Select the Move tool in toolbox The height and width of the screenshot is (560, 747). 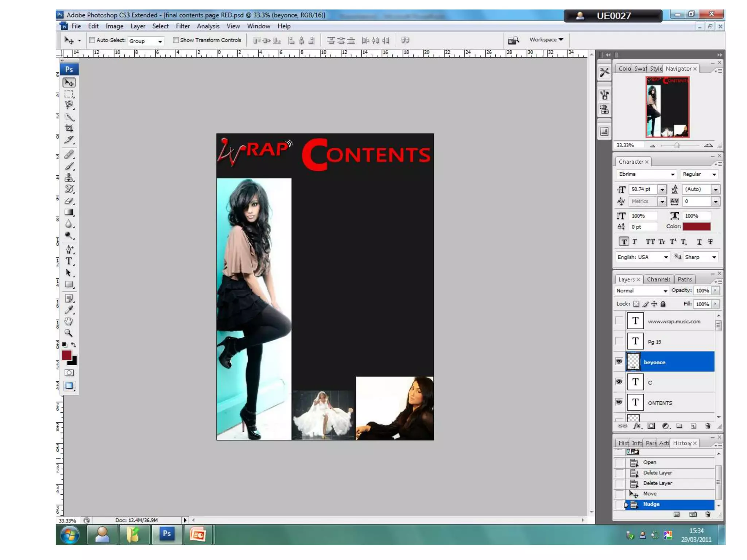pyautogui.click(x=69, y=83)
